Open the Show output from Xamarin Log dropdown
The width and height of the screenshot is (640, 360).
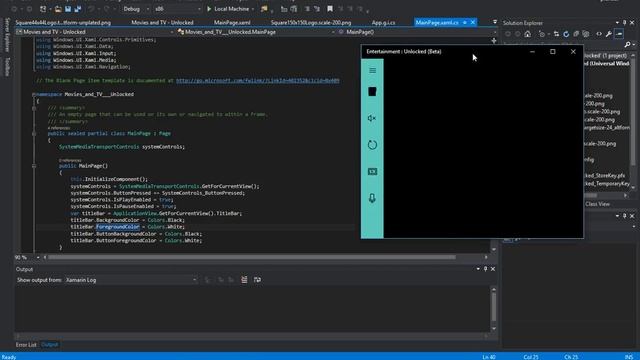(x=131, y=280)
